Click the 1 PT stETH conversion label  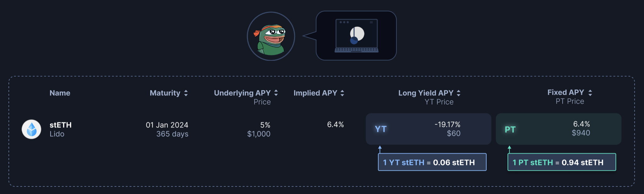[x=561, y=162]
